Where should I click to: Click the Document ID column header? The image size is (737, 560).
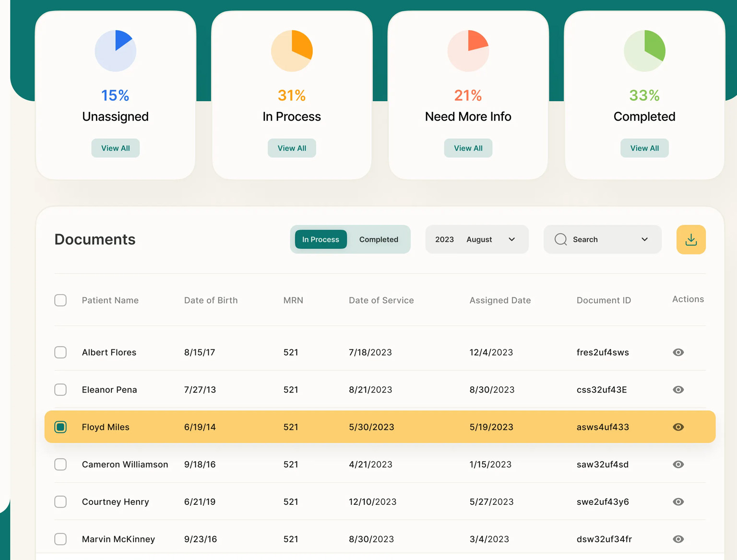[x=604, y=300]
